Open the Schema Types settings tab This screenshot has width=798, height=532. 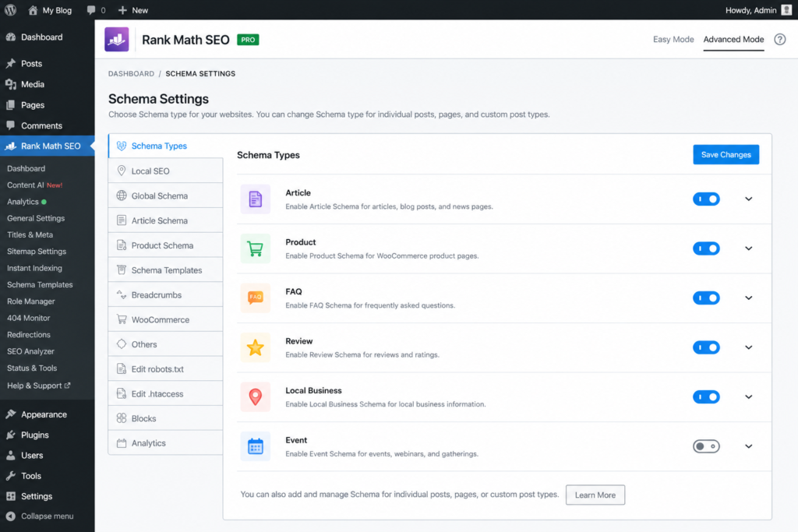165,146
